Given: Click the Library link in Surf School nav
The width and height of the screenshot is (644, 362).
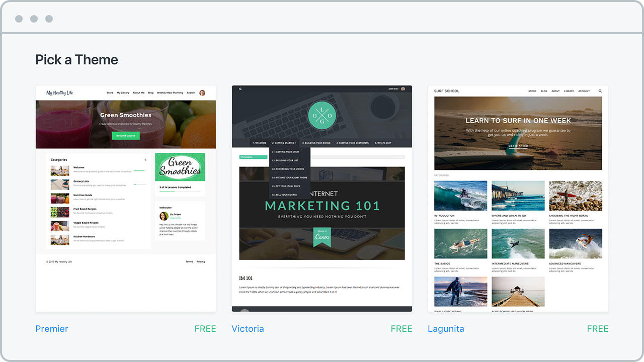Looking at the screenshot, I should (x=569, y=91).
